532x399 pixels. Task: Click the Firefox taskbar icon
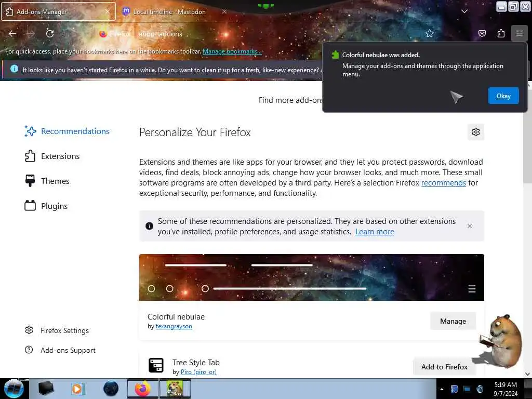point(143,389)
